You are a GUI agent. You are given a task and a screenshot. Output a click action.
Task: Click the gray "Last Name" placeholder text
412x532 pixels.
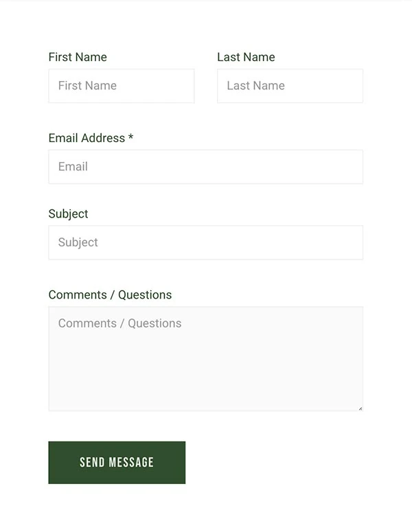pyautogui.click(x=255, y=86)
